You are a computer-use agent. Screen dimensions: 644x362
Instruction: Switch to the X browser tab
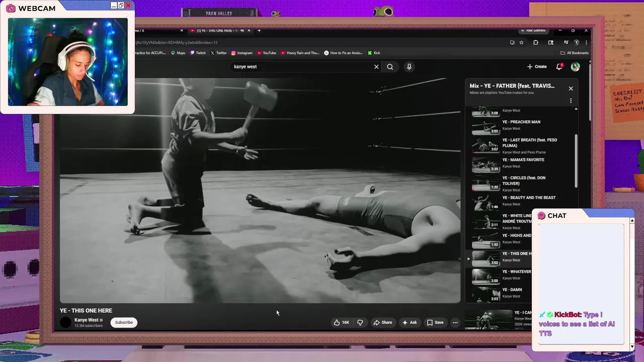point(158,31)
